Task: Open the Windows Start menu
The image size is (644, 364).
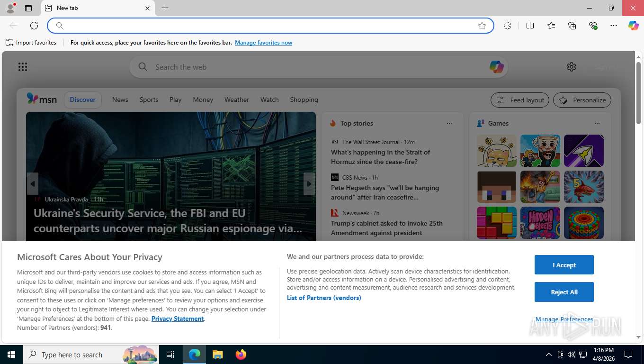Action: 11,355
